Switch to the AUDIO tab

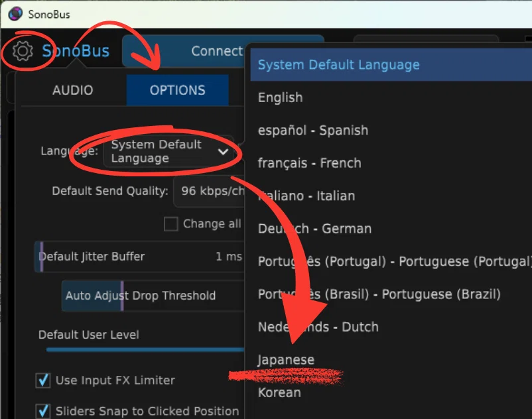(x=72, y=90)
